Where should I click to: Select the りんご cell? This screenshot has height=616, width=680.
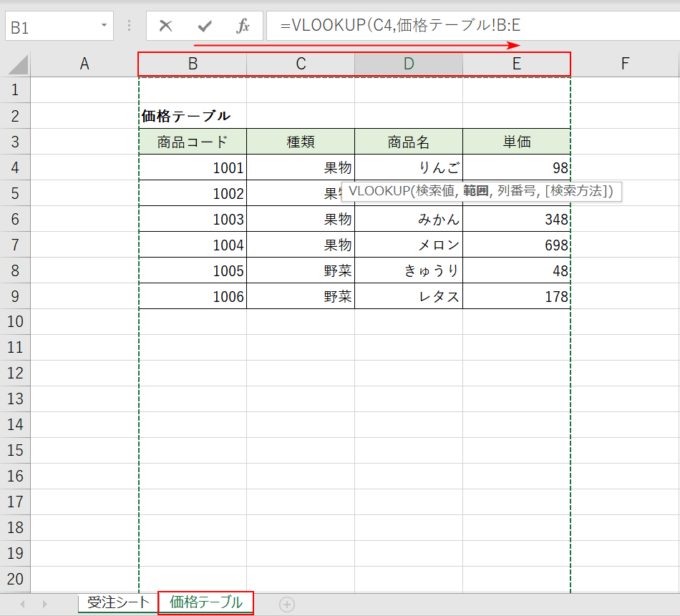(409, 167)
